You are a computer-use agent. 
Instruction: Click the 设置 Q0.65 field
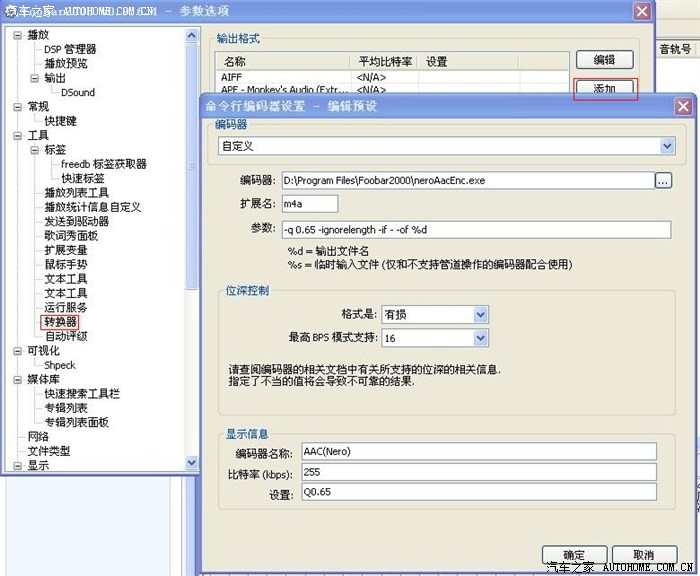(x=479, y=492)
